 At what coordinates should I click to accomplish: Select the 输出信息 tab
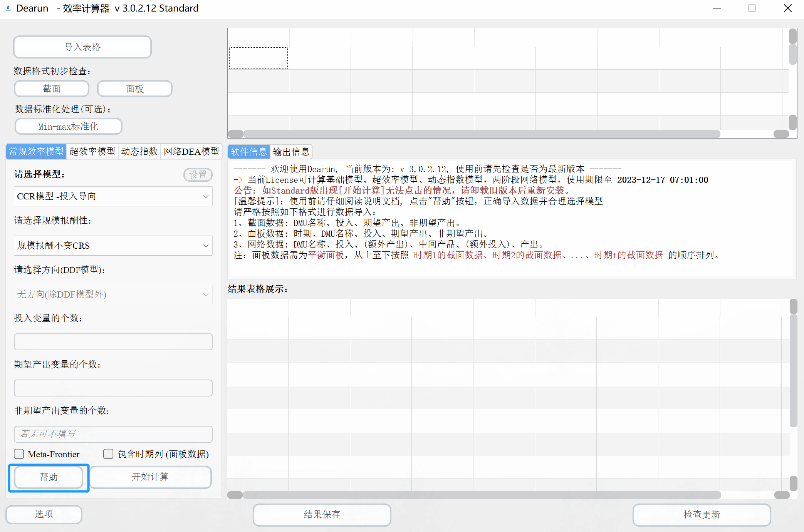coord(291,152)
